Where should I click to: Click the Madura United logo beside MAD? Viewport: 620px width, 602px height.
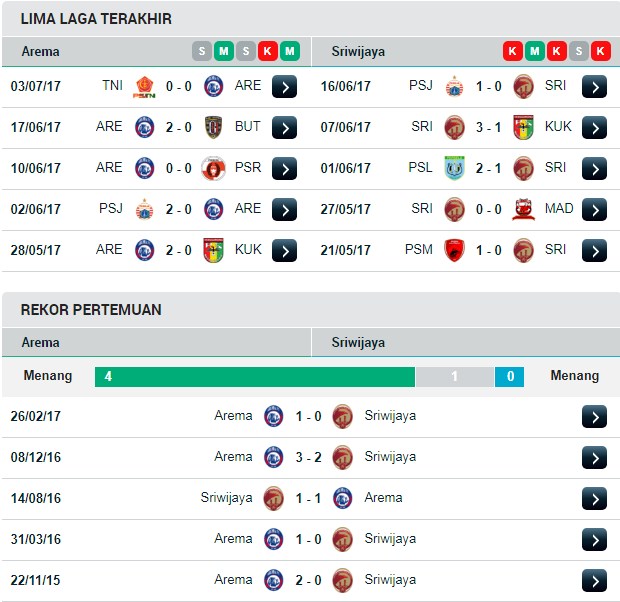point(524,209)
